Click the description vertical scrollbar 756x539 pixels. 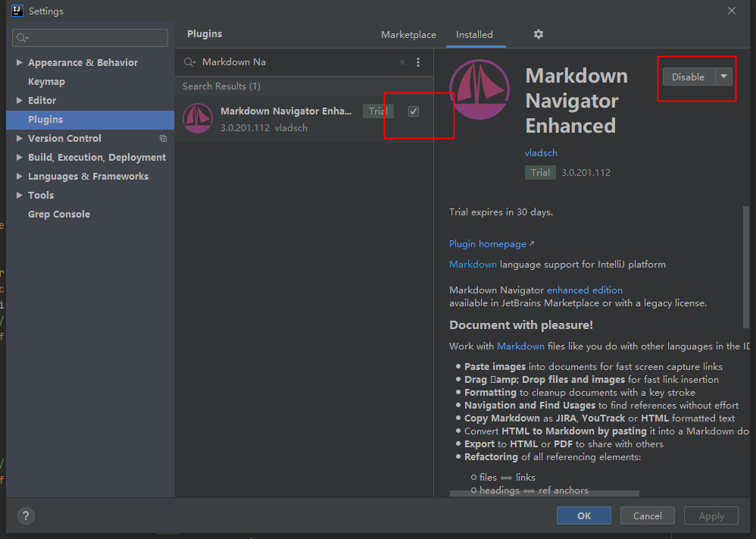746,268
